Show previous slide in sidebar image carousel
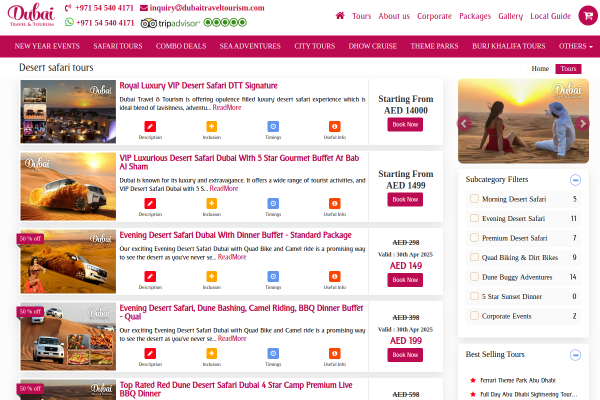This screenshot has height=400, width=600. 464,124
